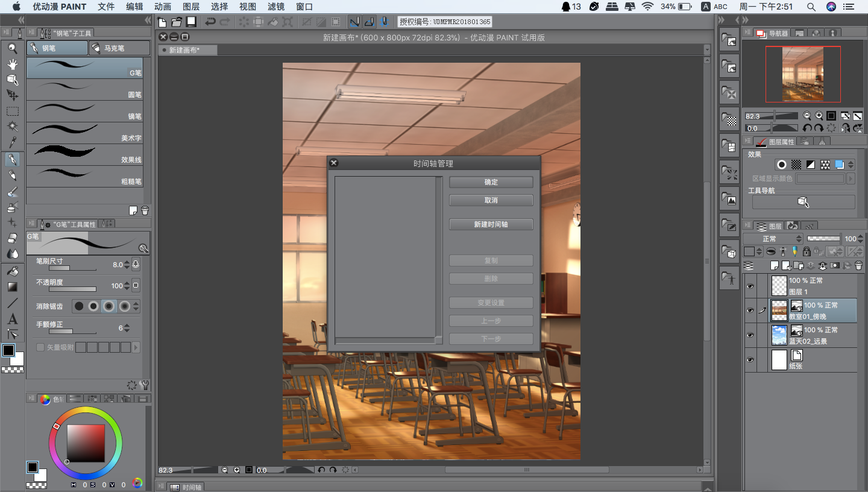Expand anti-aliasing options arrows

(x=136, y=306)
